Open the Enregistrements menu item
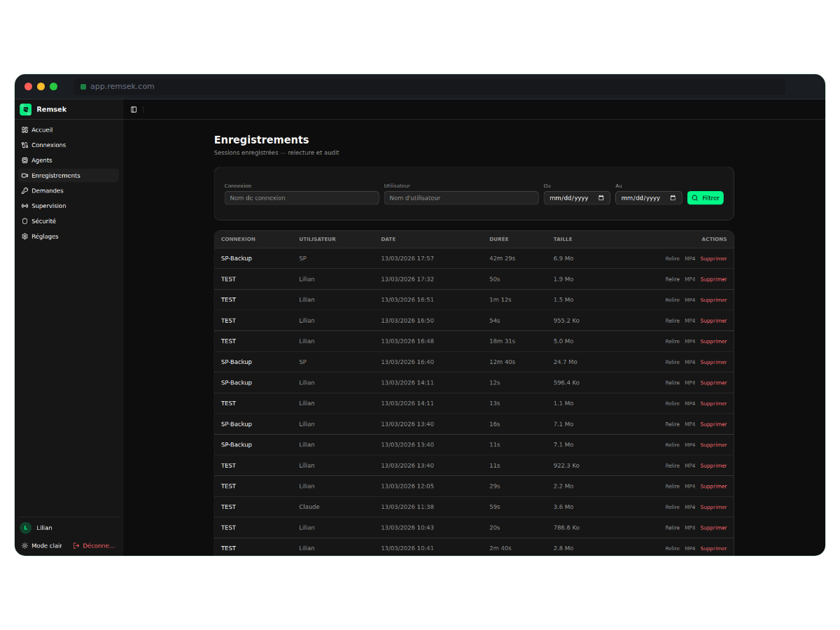 pos(55,176)
